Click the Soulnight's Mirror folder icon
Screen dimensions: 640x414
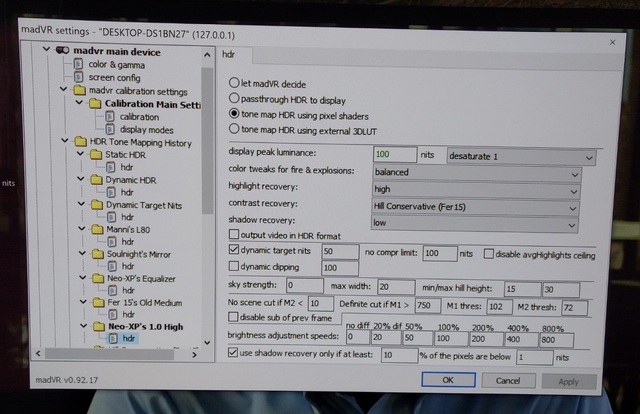pyautogui.click(x=96, y=255)
